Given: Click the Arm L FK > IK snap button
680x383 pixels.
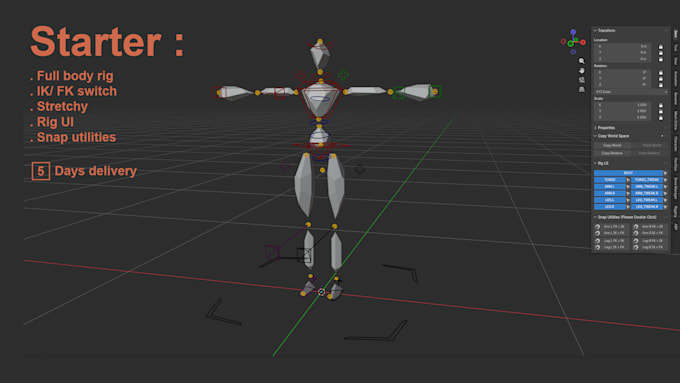Looking at the screenshot, I should coord(611,226).
